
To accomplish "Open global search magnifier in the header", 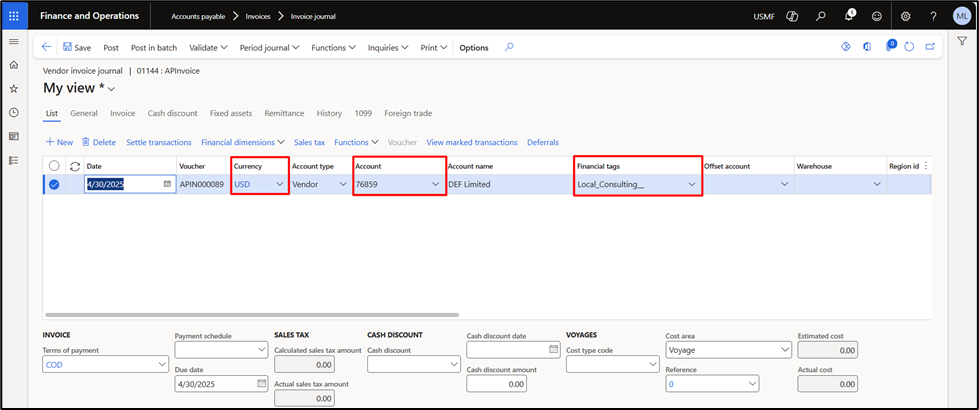I will pos(821,16).
